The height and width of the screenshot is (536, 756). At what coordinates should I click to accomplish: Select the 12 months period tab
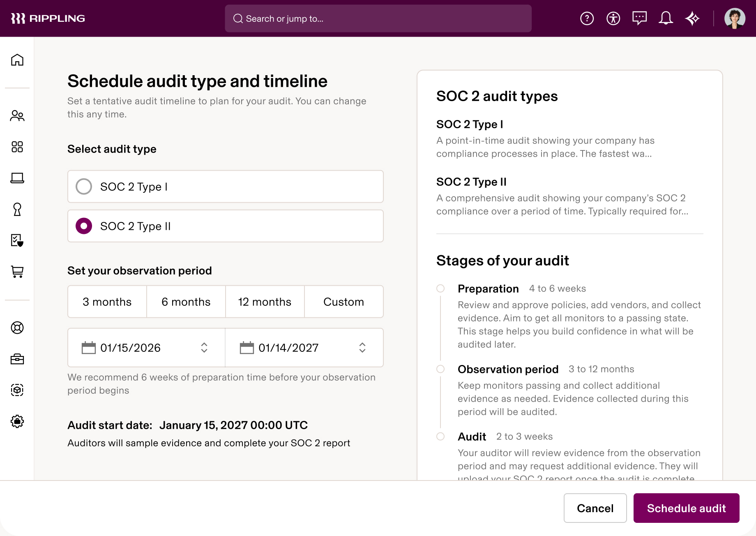coord(264,302)
